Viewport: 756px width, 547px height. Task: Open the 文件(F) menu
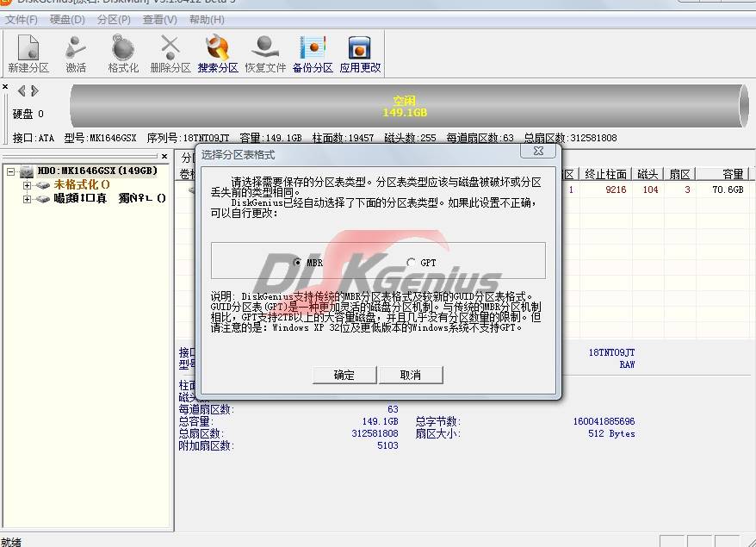click(x=22, y=20)
